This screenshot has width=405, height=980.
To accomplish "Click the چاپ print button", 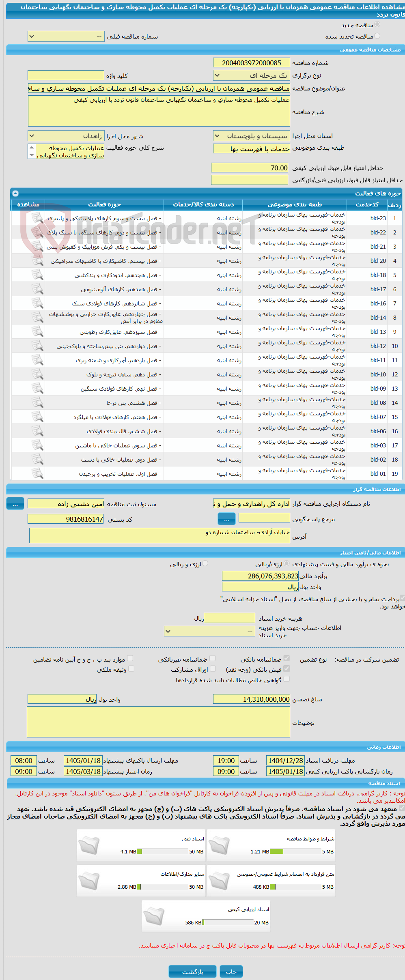I will coord(231,971).
